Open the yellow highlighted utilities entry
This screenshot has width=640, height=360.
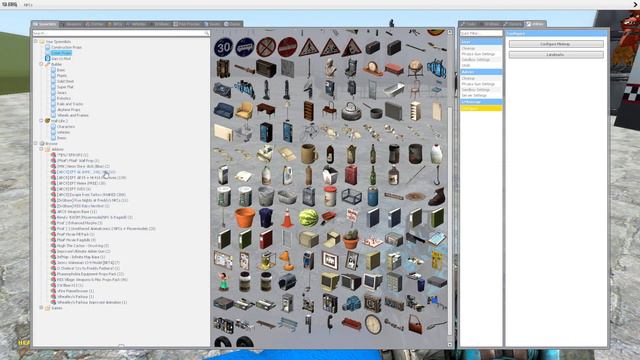pos(481,109)
